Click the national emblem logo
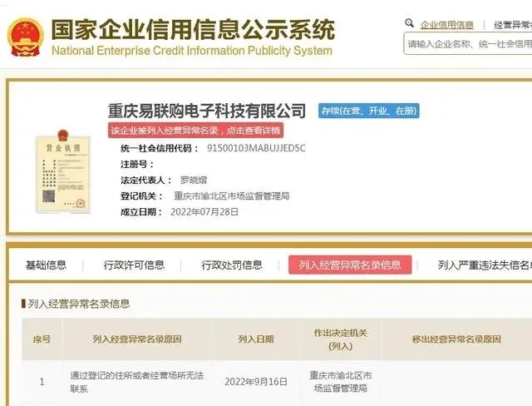The height and width of the screenshot is (406, 532). 26,37
